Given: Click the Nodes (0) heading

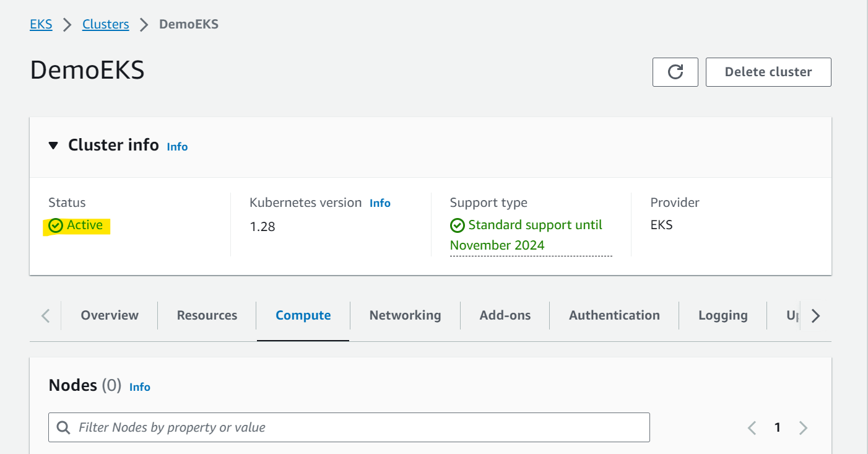Looking at the screenshot, I should pos(85,385).
